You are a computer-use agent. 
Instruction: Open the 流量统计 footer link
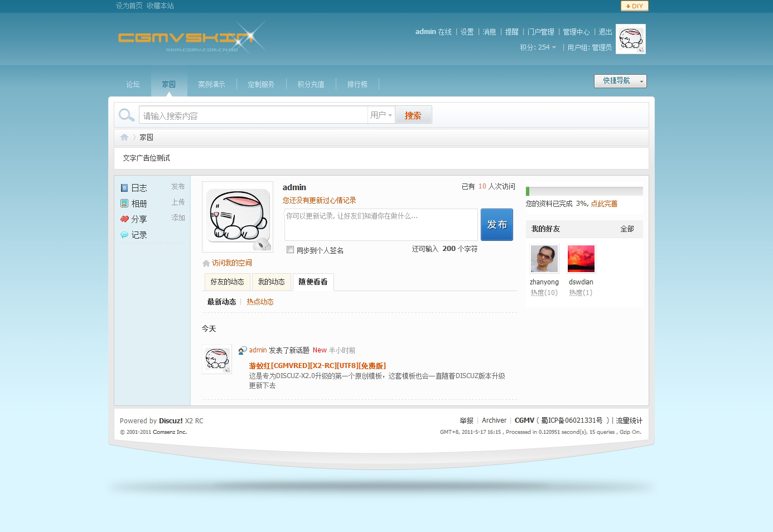tap(629, 420)
